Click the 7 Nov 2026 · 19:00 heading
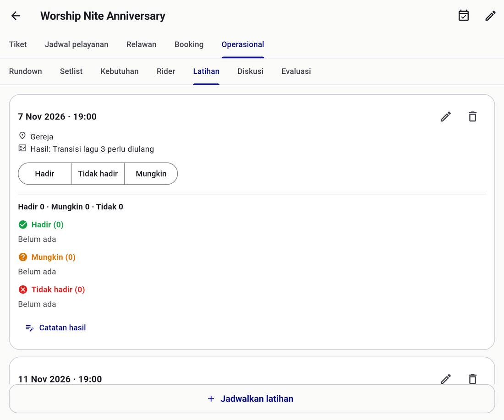The image size is (504, 420). pos(57,117)
